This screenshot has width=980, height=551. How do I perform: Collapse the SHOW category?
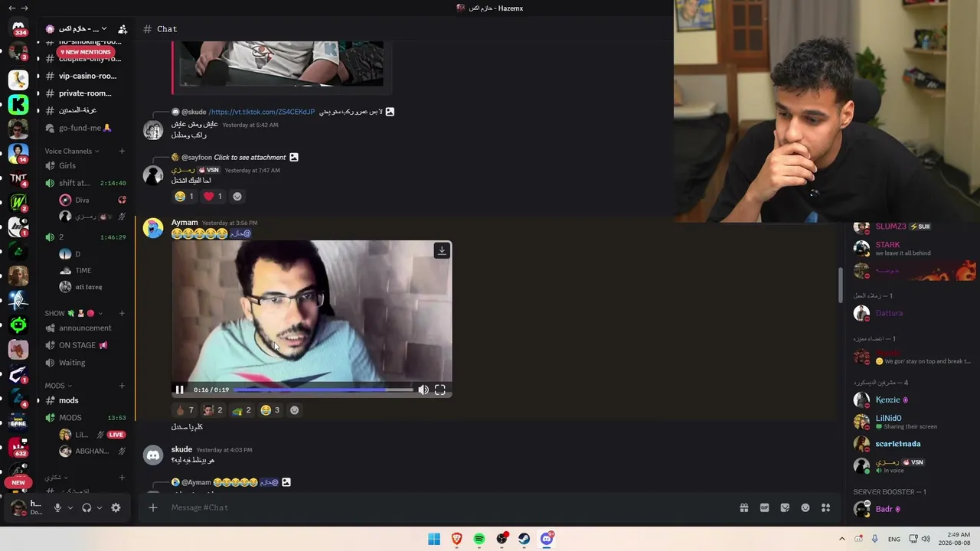[73, 313]
